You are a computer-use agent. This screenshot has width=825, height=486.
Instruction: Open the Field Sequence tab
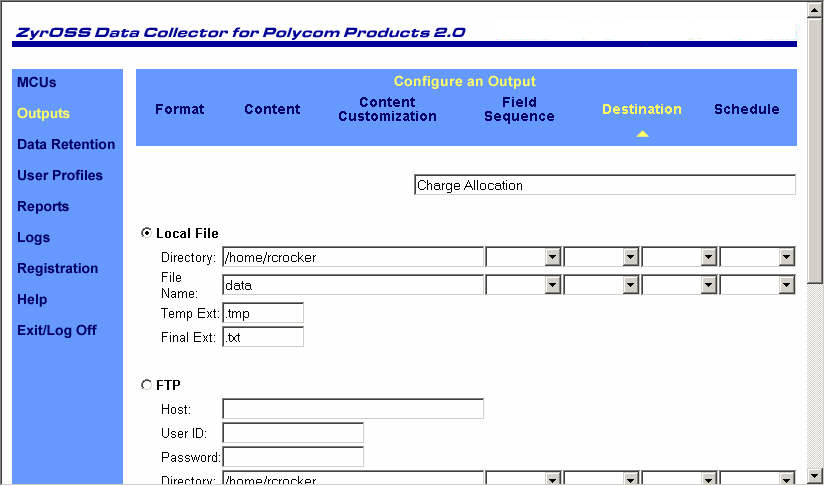click(519, 109)
